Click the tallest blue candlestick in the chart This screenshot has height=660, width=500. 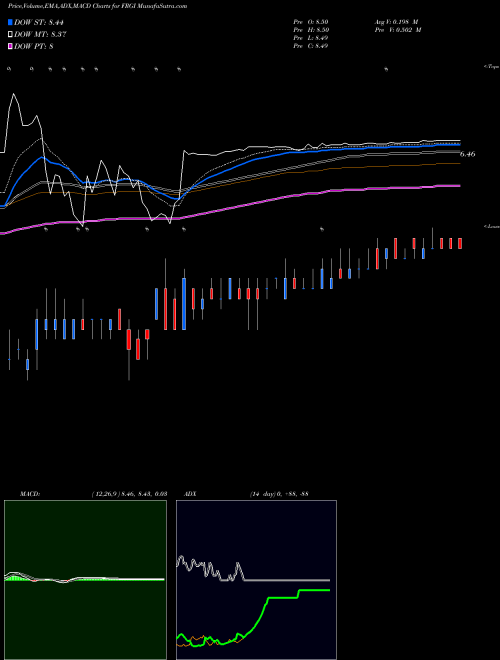click(184, 303)
